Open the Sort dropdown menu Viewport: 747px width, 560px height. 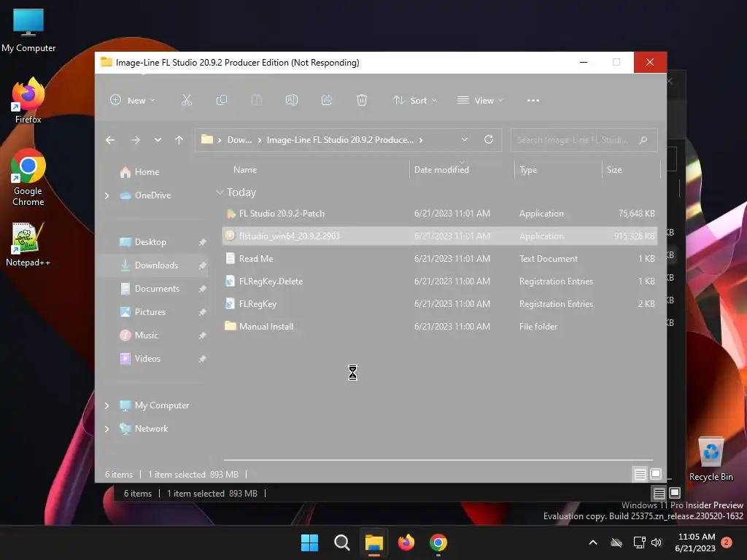tap(414, 101)
